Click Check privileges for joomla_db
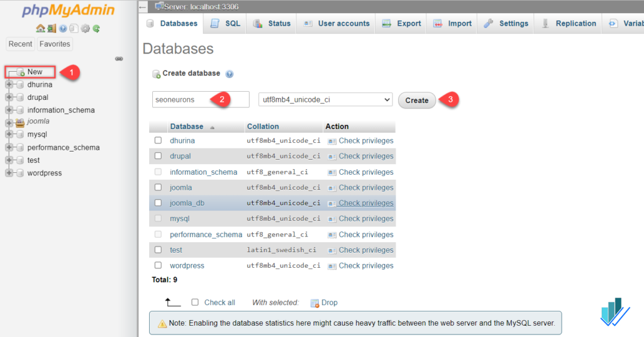Image resolution: width=644 pixels, height=337 pixels. tap(365, 203)
